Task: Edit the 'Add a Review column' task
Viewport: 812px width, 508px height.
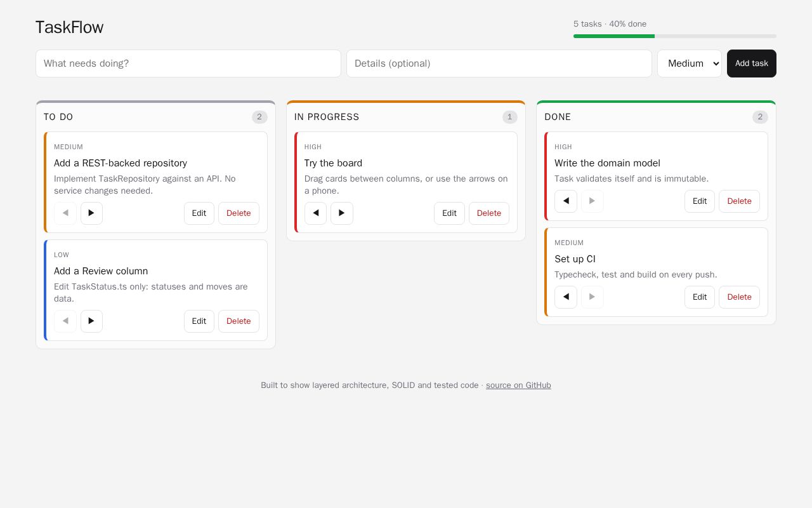Action: pos(199,321)
